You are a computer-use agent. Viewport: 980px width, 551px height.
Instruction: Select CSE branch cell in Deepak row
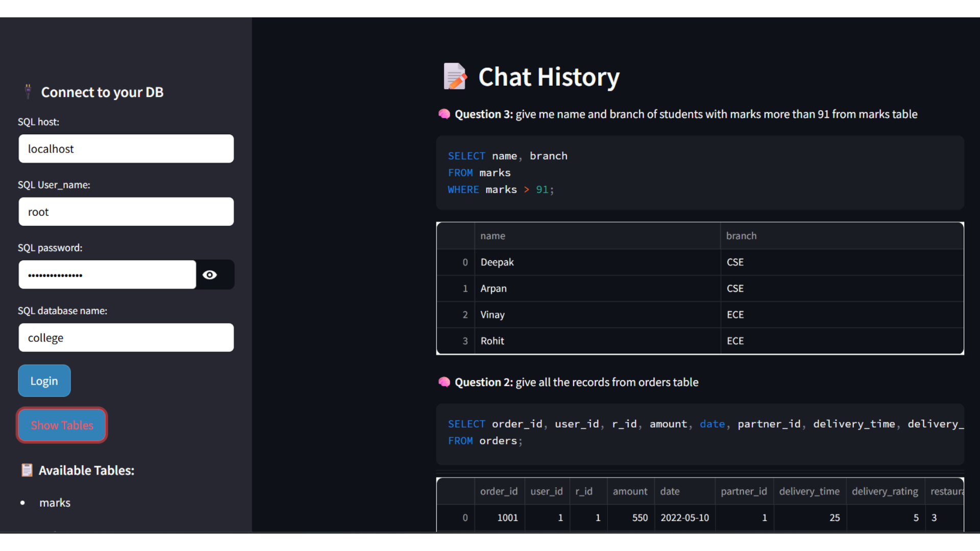click(842, 262)
